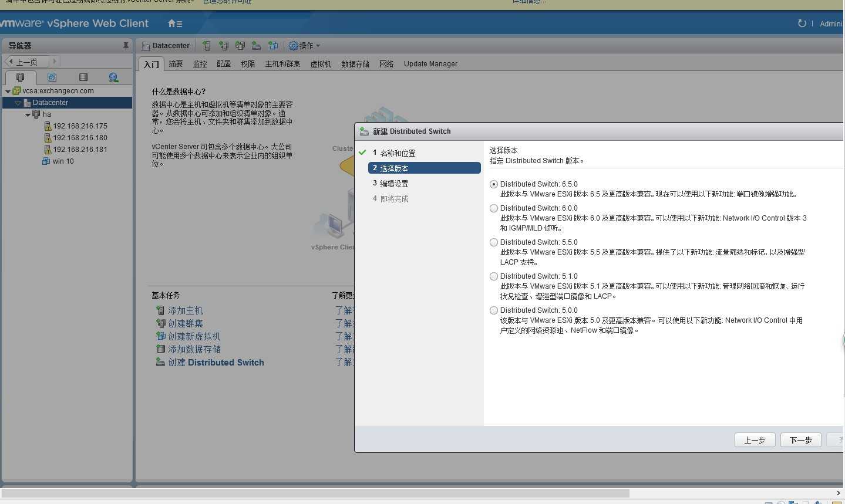The height and width of the screenshot is (504, 845).
Task: Click the New Cluster toolbar icon
Action: click(x=223, y=46)
